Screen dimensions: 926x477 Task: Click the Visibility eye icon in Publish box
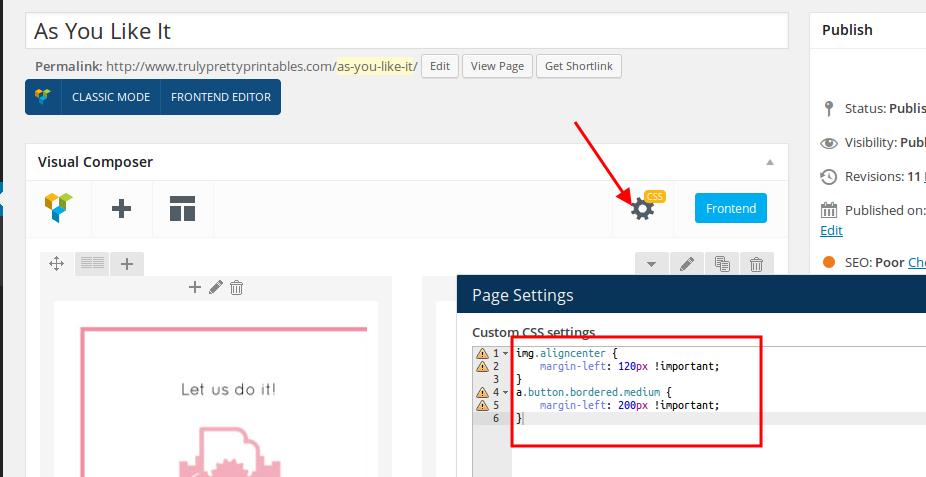(x=829, y=143)
